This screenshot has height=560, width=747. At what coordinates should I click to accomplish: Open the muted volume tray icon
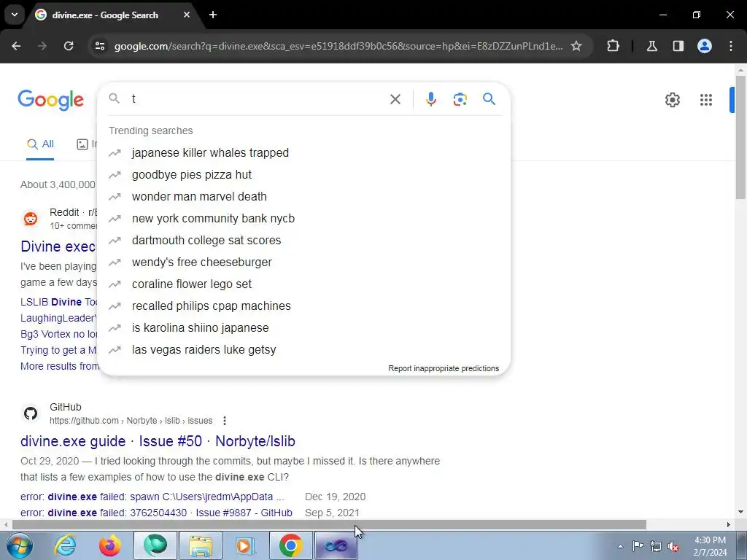coord(673,546)
